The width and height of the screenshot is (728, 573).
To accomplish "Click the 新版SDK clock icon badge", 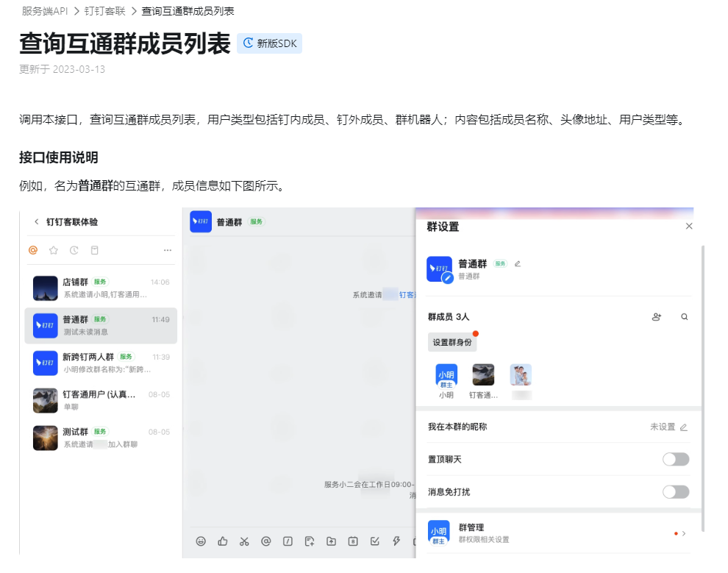I will 249,43.
